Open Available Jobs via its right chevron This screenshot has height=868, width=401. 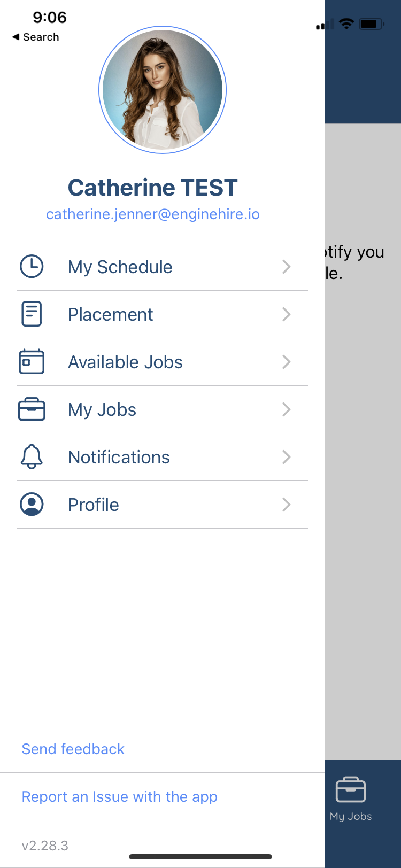coord(287,362)
